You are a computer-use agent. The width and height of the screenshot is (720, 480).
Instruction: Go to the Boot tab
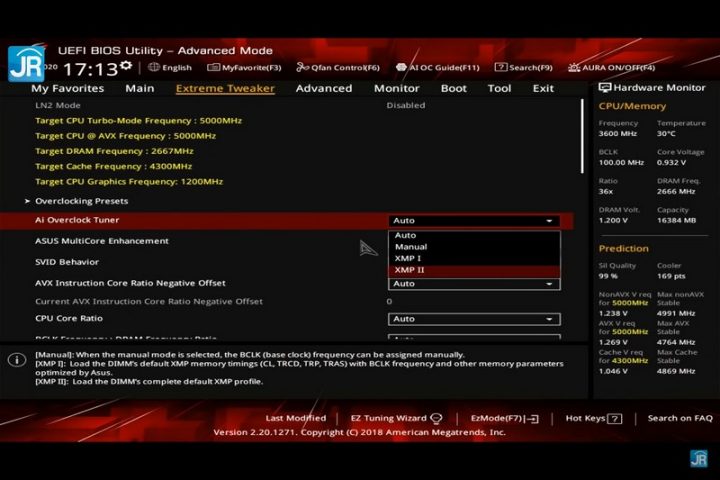click(454, 88)
